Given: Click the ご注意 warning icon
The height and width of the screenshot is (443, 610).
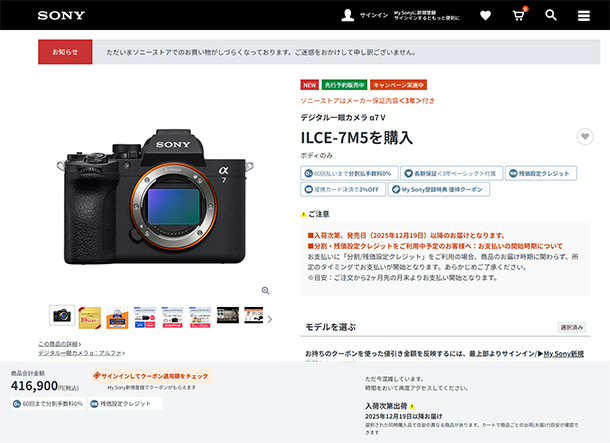Looking at the screenshot, I should (x=303, y=214).
